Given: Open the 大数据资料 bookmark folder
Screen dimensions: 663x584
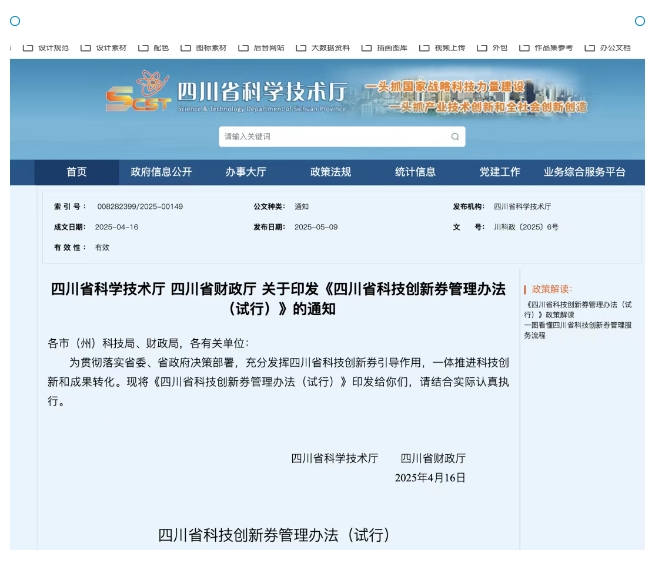Looking at the screenshot, I should [323, 48].
